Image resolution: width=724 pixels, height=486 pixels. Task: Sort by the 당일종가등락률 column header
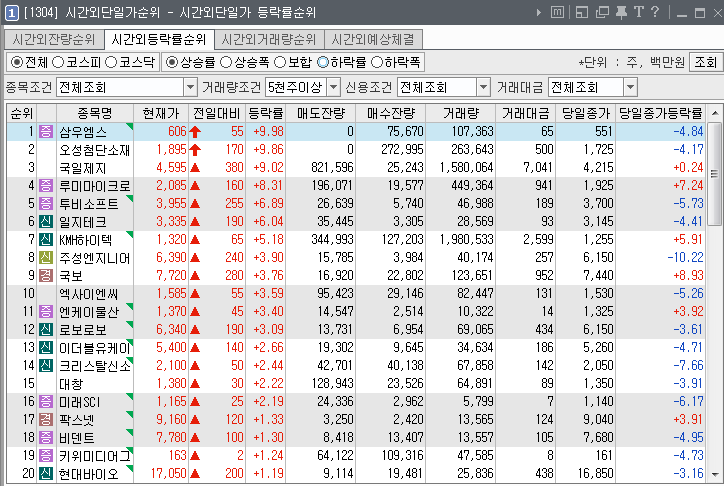661,113
